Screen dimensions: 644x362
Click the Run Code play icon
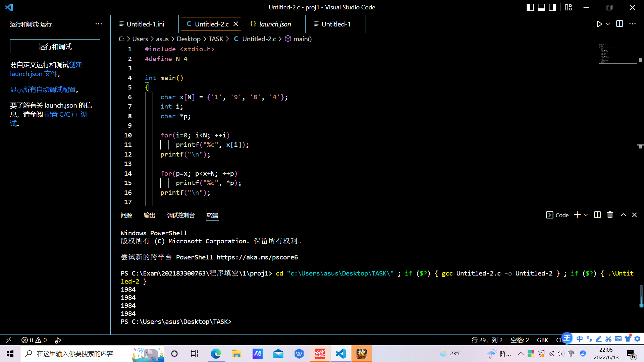pos(599,24)
